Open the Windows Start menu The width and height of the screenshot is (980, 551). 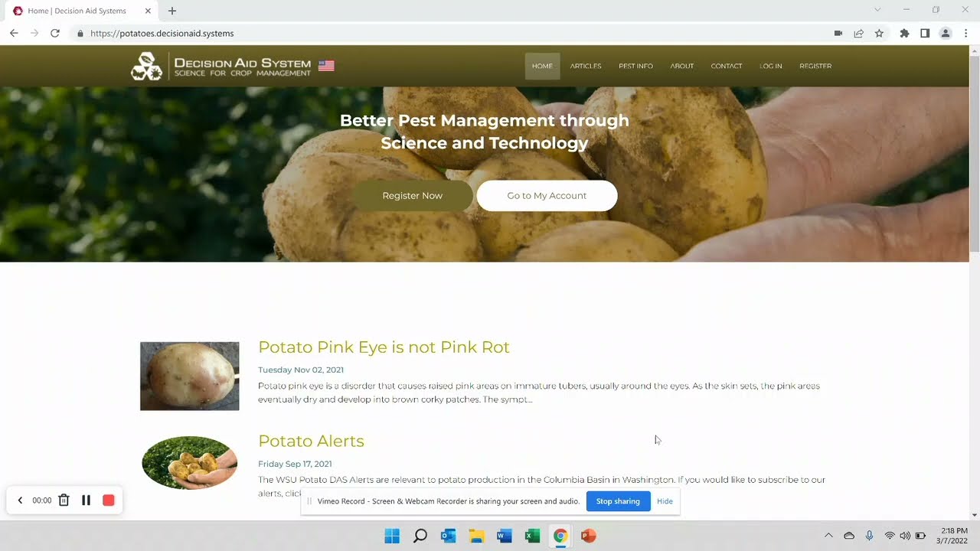point(392,536)
